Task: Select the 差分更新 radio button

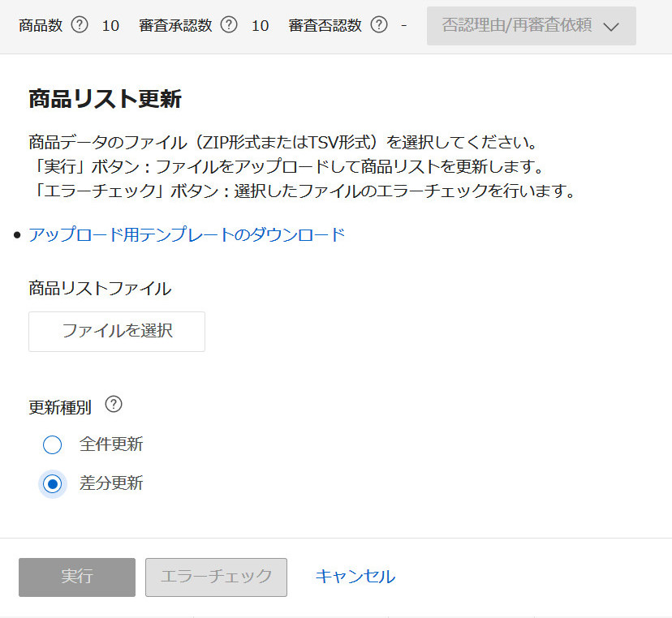Action: click(x=52, y=484)
